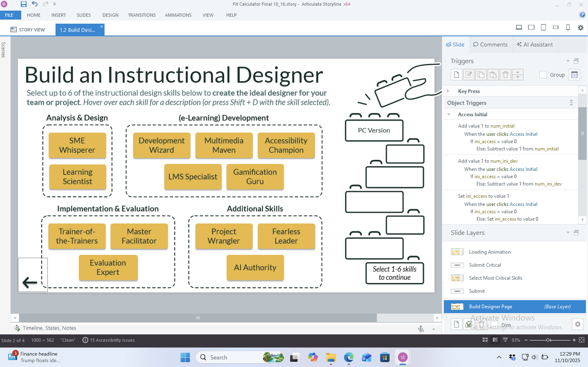588x367 pixels.
Task: Collapse all Object Triggers icon
Action: pos(571,103)
